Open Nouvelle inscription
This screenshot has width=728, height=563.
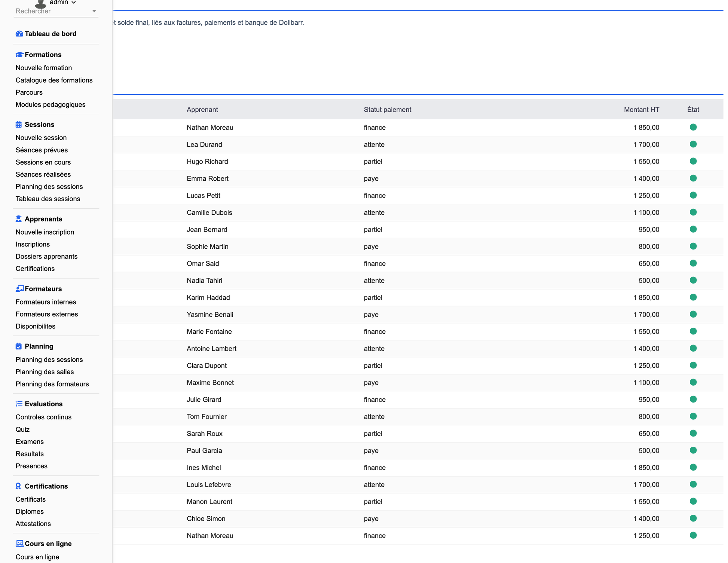pyautogui.click(x=45, y=232)
